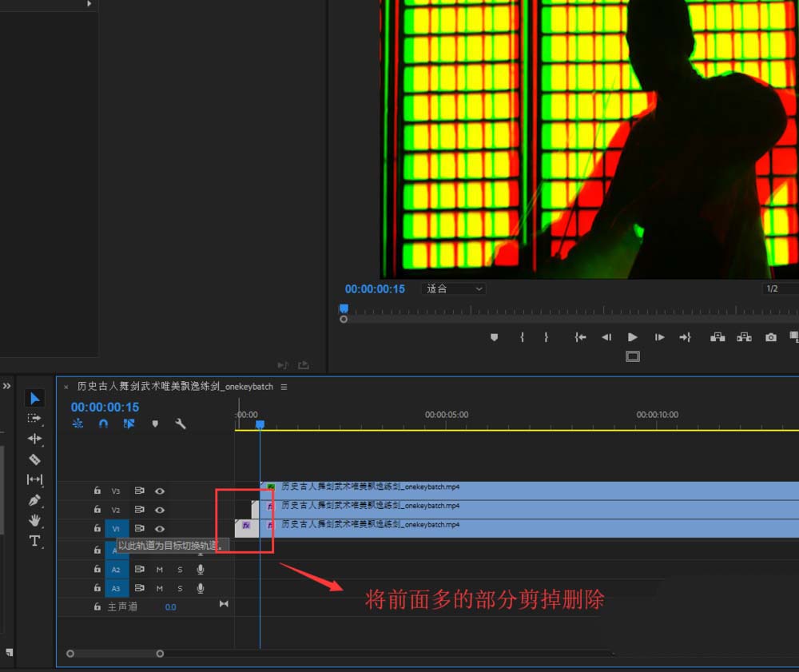Click timeline panel timecode 00:00:00:15

point(105,407)
